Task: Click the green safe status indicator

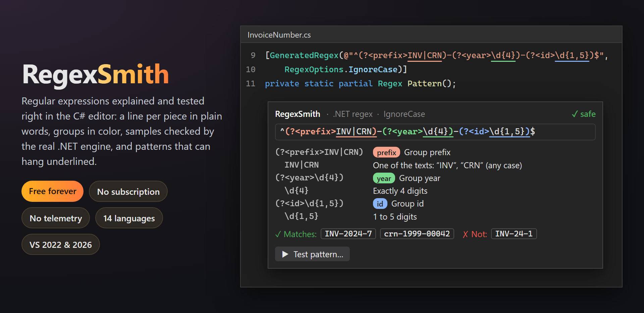Action: click(584, 114)
